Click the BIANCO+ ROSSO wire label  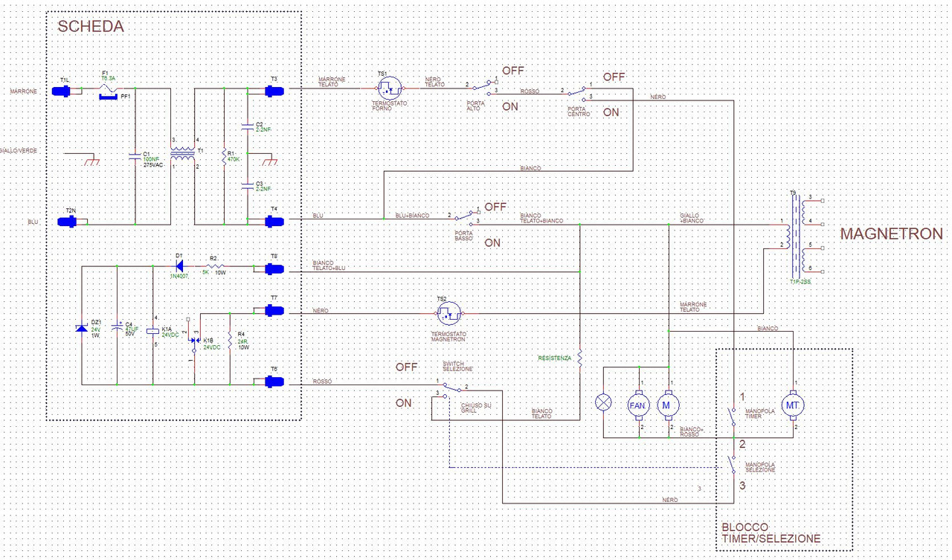(691, 431)
